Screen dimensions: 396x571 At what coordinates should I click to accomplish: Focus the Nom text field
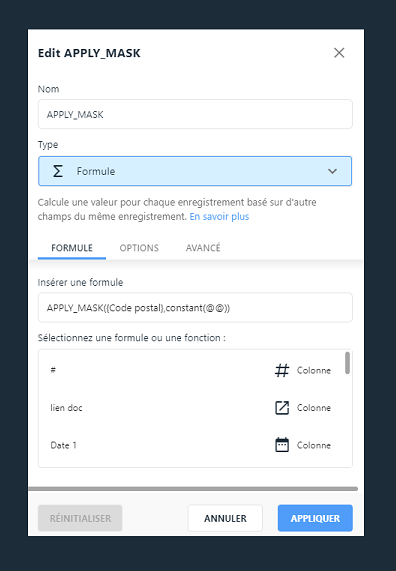click(195, 114)
